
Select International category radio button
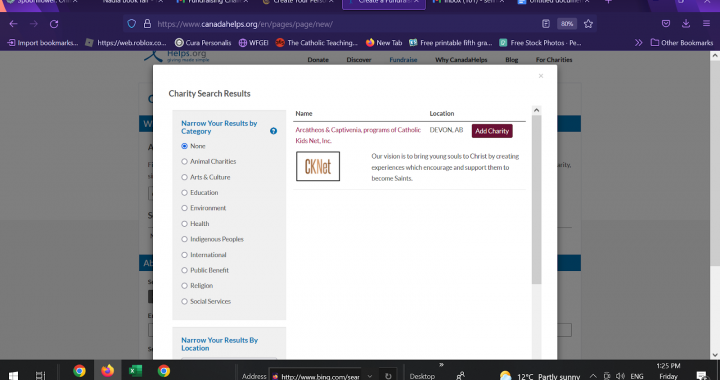185,255
